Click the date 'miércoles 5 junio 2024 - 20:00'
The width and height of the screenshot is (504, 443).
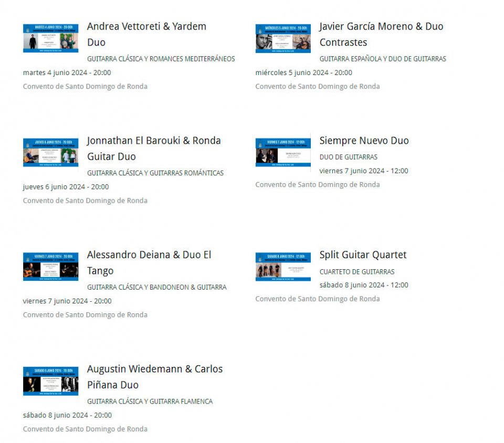303,73
